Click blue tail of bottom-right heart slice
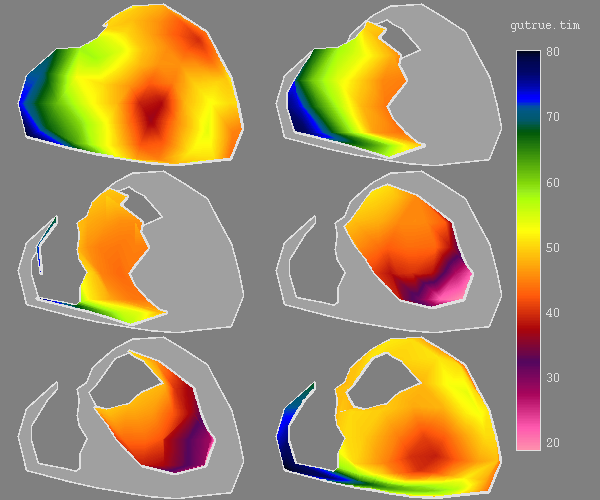600x500 pixels. [292, 420]
